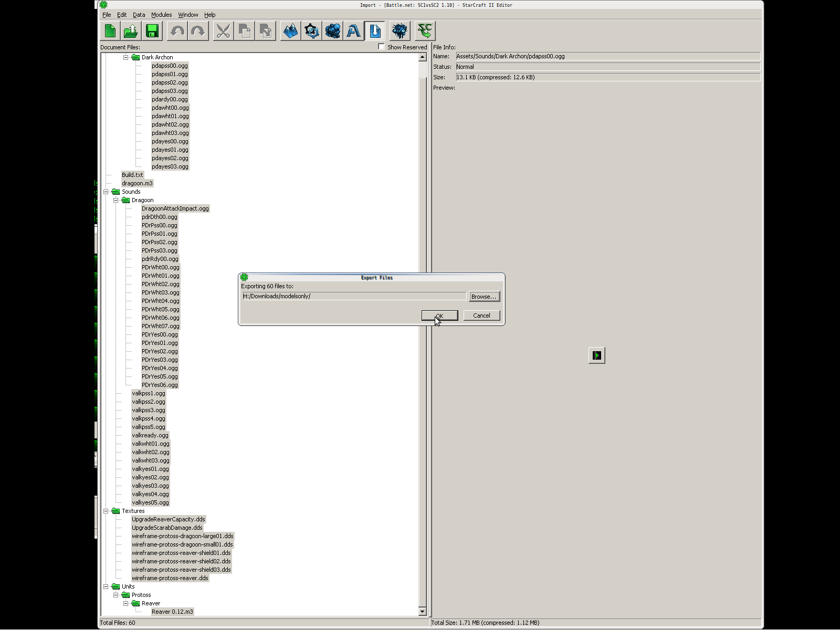
Task: Open the Text module letter A icon
Action: click(354, 31)
